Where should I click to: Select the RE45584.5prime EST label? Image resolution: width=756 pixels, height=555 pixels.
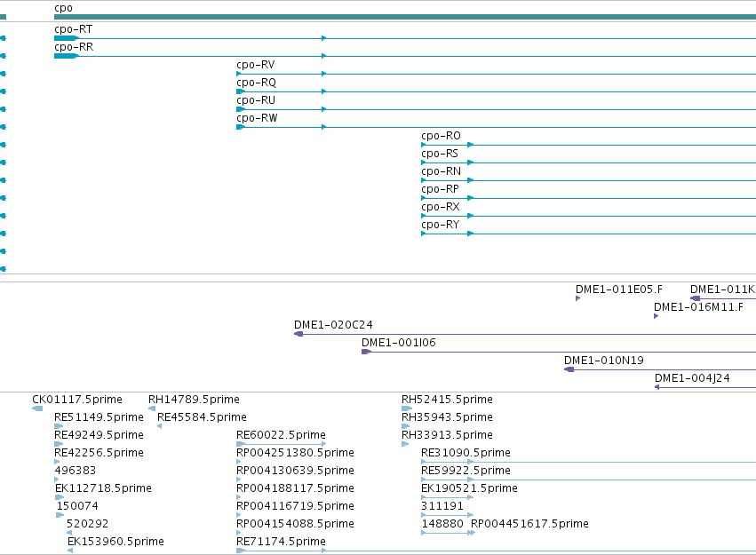(x=202, y=417)
